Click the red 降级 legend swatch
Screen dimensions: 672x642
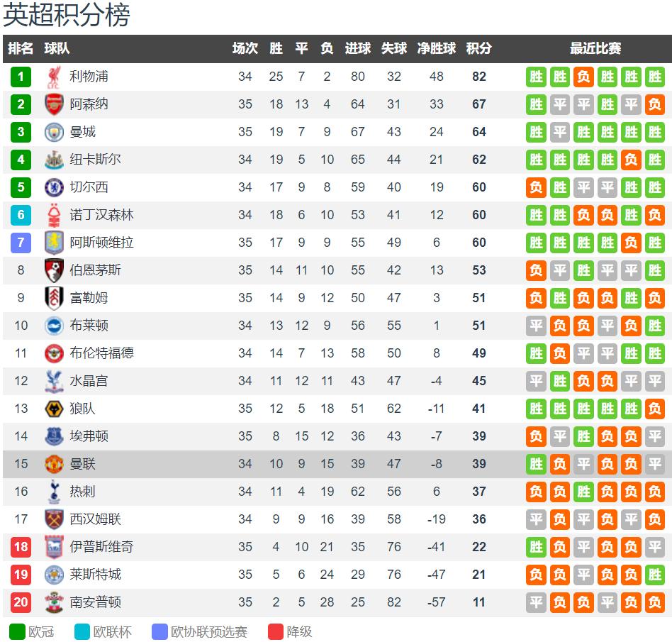[276, 631]
